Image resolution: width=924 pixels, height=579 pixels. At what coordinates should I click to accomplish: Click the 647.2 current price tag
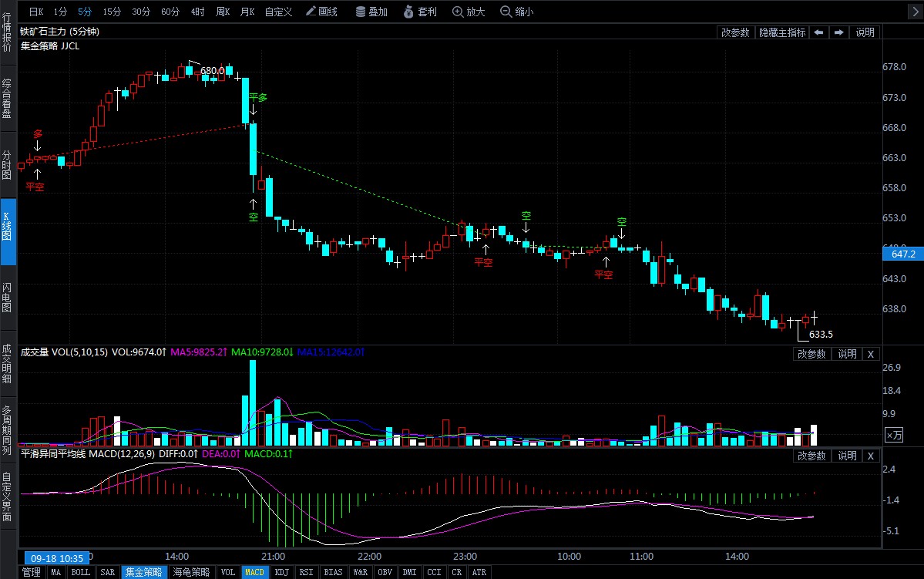(902, 254)
